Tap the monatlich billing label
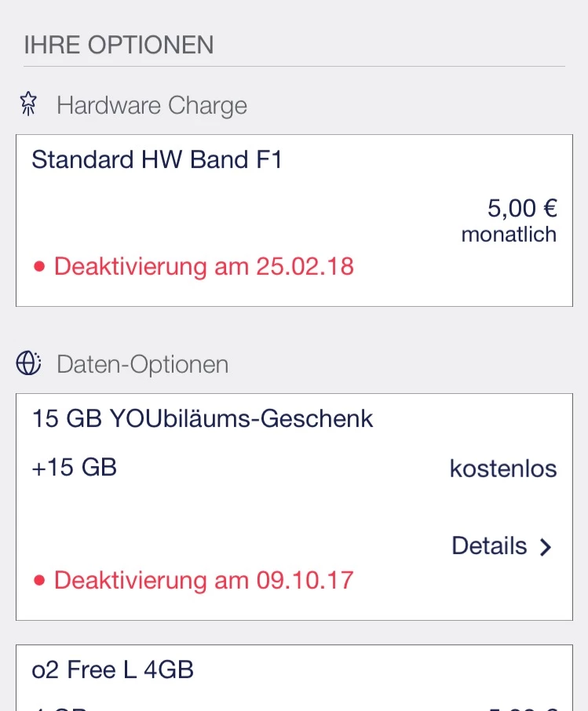This screenshot has width=588, height=711. coord(509,234)
